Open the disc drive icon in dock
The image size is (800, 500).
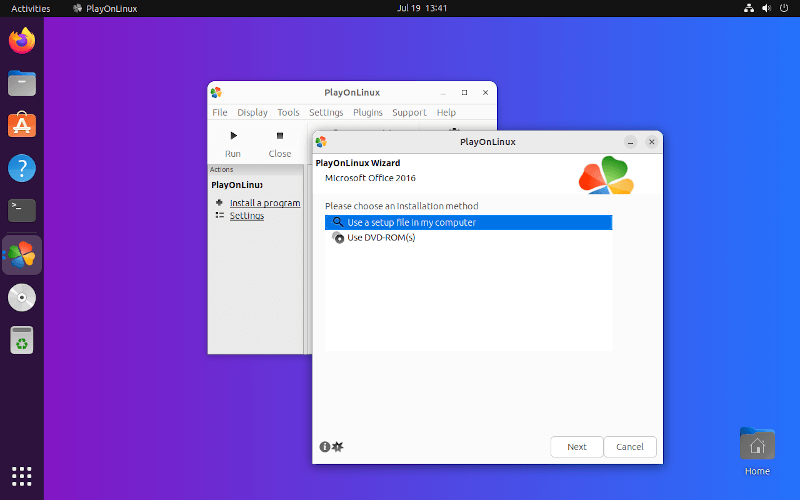22,297
